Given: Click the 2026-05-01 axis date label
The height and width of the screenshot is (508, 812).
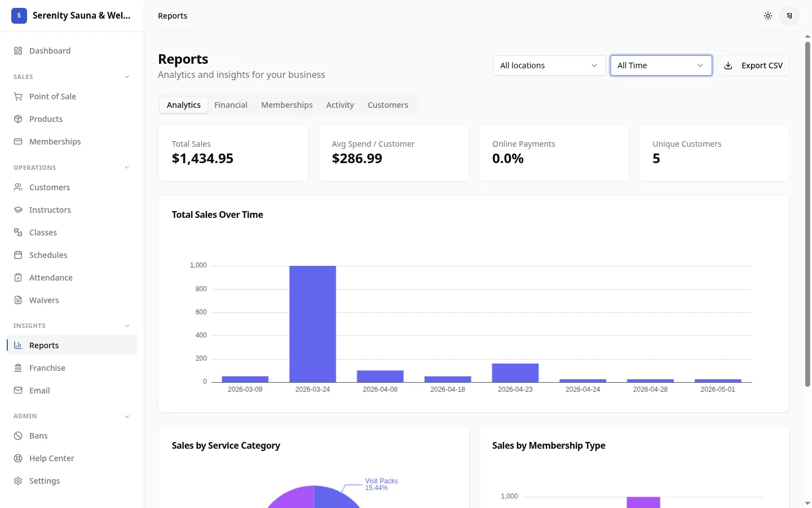Looking at the screenshot, I should click(x=718, y=389).
